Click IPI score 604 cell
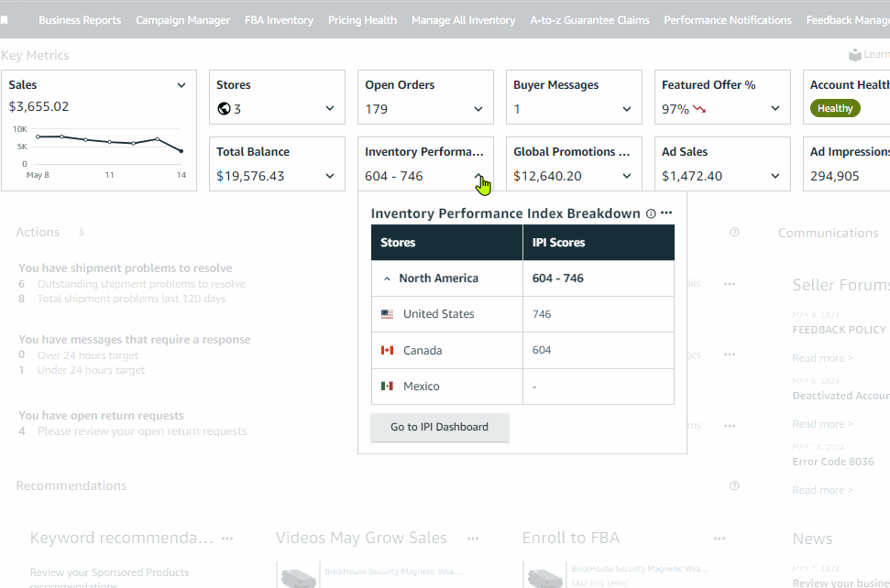The image size is (890, 588). 599,351
